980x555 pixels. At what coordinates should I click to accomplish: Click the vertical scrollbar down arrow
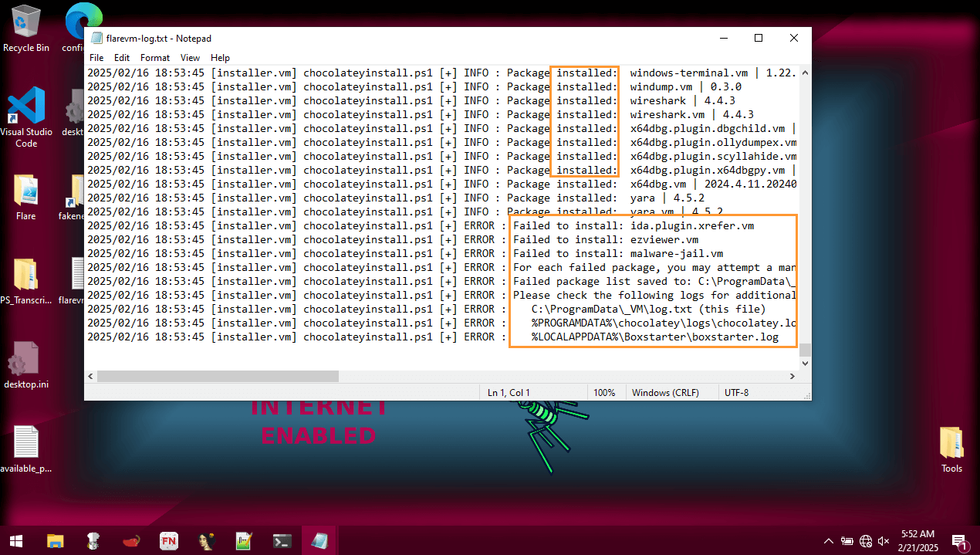805,363
